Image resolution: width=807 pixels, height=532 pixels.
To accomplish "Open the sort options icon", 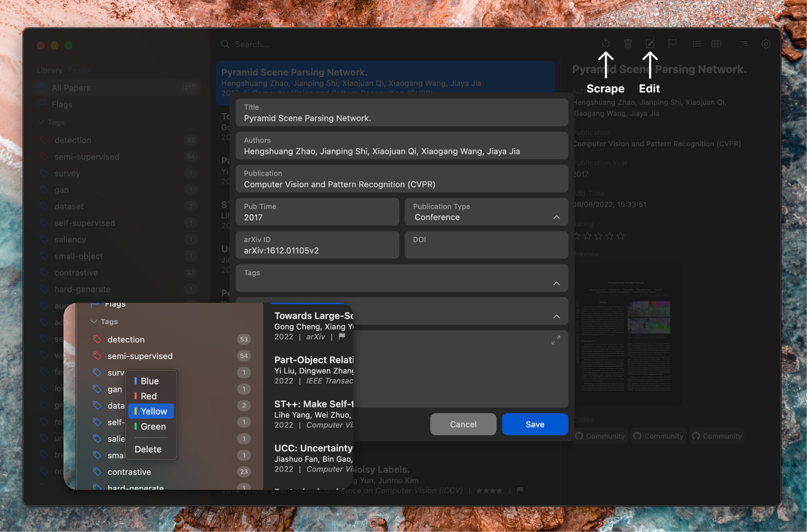I will click(x=744, y=44).
